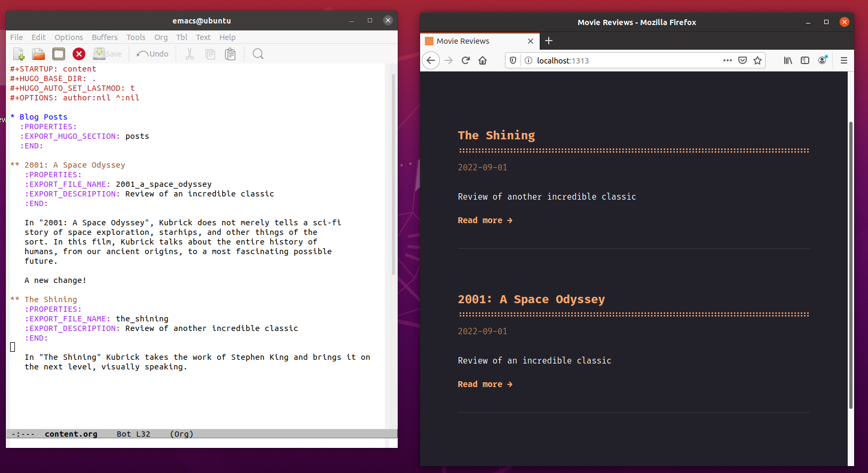Select the Movie Reviews tab in Firefox

coord(479,41)
